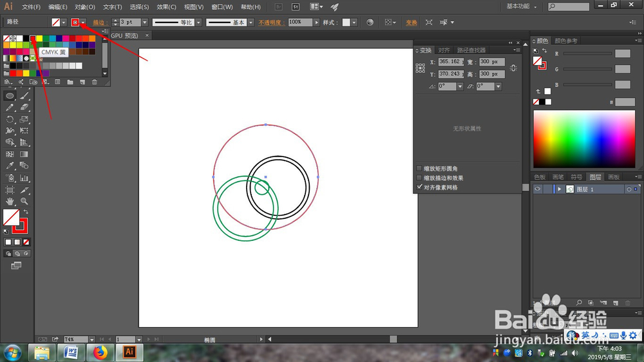Select the Warp tool
This screenshot has height=362, width=644.
coord(10,131)
